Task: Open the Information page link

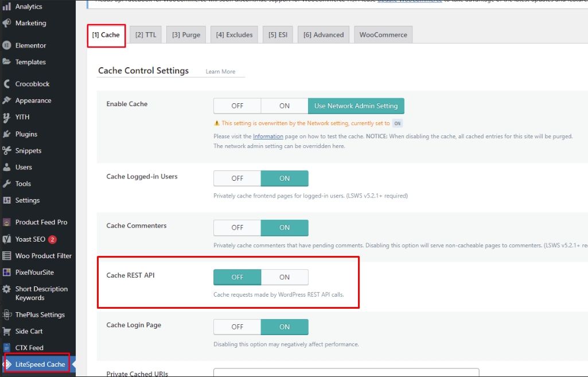Action: click(x=268, y=137)
